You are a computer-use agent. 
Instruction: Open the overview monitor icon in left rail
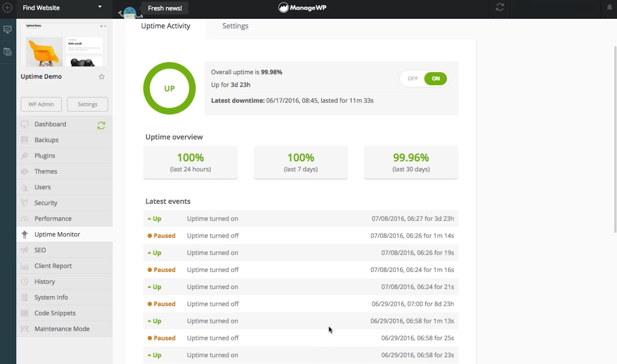pos(7,30)
